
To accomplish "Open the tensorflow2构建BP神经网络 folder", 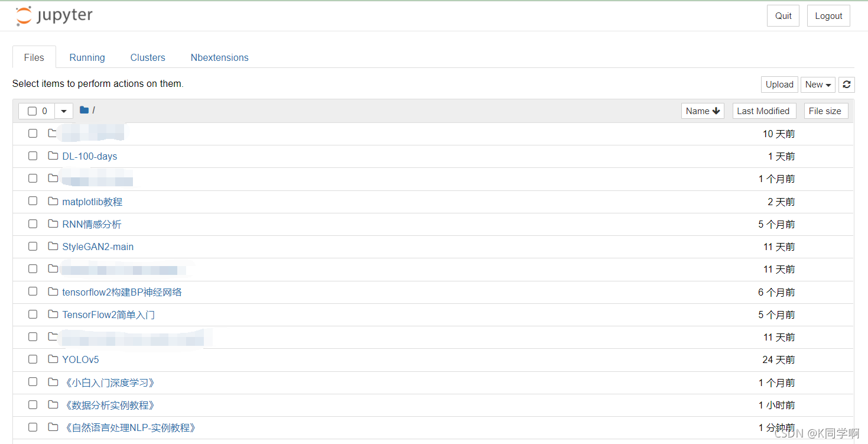I will tap(122, 292).
